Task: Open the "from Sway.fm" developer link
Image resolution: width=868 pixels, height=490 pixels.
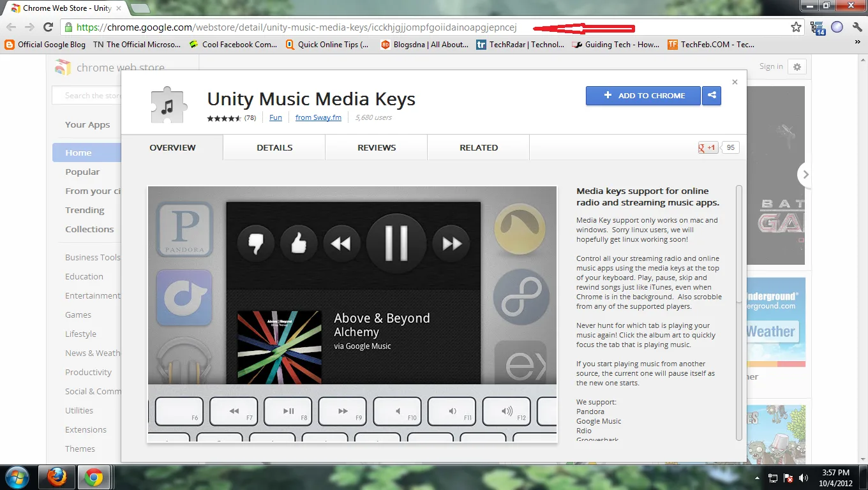Action: tap(318, 117)
